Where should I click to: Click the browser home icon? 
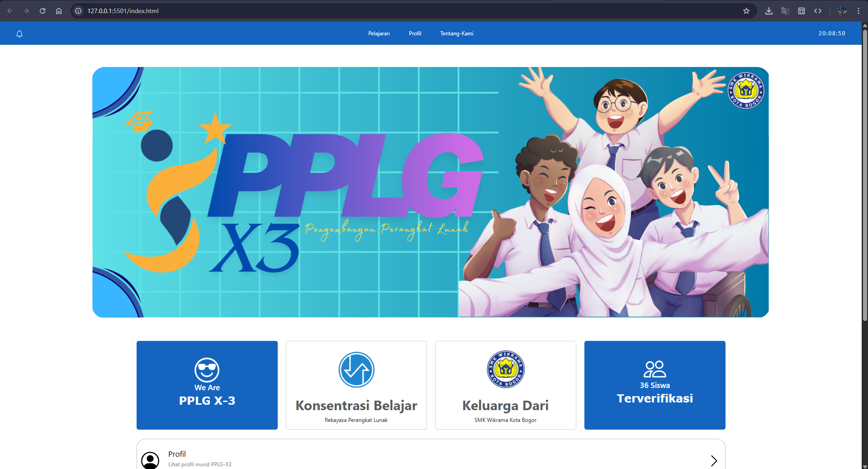click(58, 10)
